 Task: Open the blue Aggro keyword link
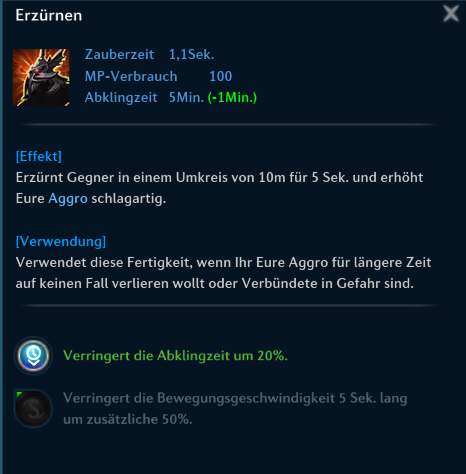[68, 199]
